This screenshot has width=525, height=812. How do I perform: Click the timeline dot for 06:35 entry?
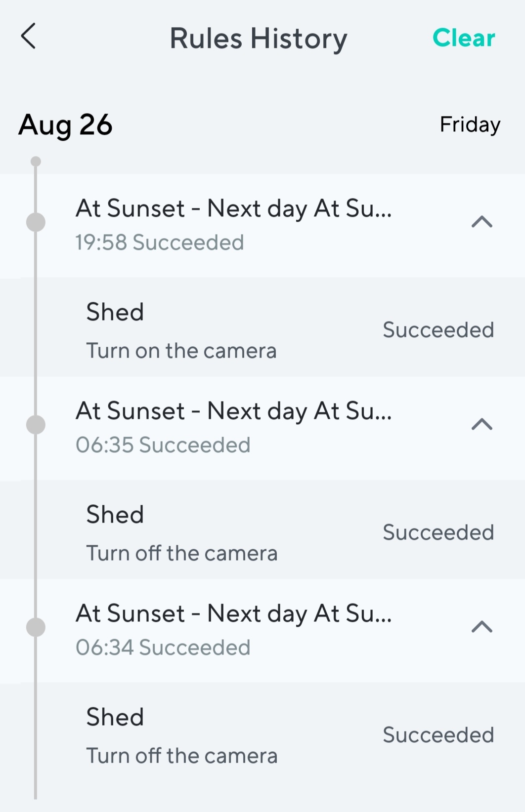pos(36,425)
